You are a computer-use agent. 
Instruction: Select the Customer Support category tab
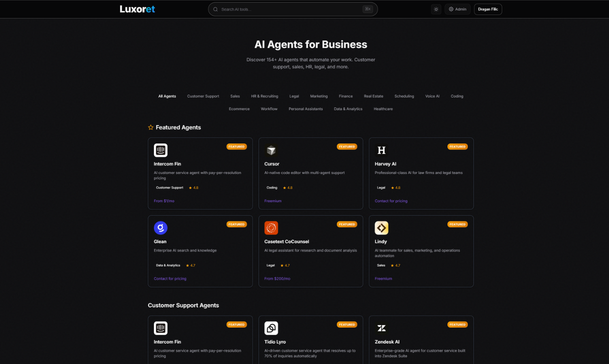coord(203,96)
